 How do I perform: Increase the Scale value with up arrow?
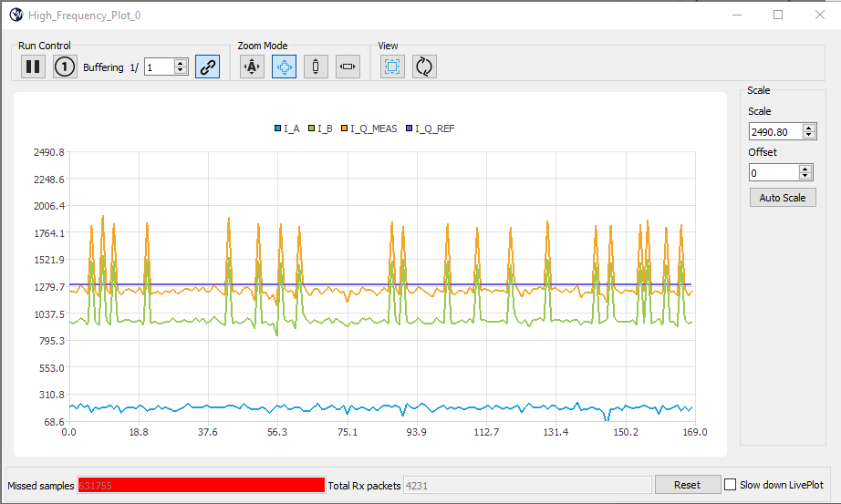pyautogui.click(x=809, y=129)
